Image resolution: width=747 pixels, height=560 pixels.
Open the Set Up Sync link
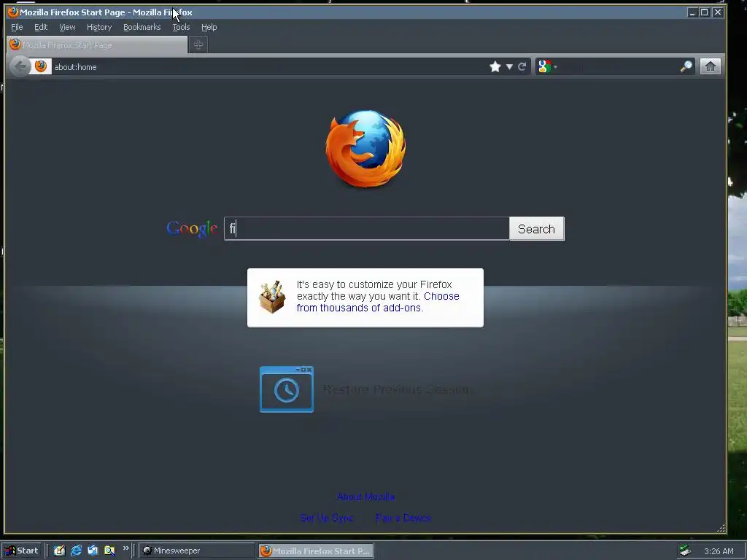pyautogui.click(x=326, y=518)
